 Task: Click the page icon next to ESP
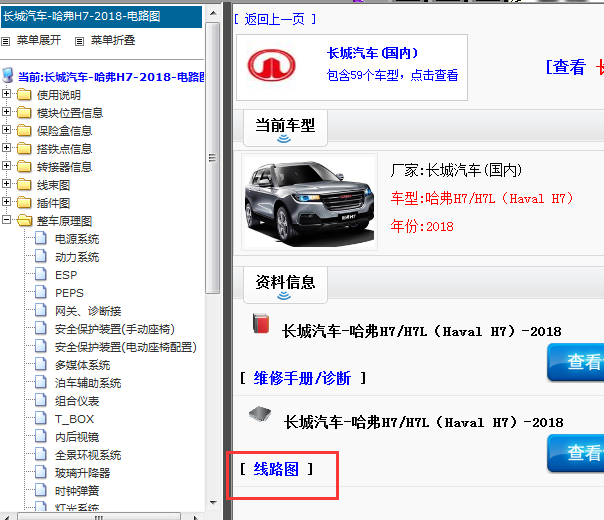coord(41,274)
